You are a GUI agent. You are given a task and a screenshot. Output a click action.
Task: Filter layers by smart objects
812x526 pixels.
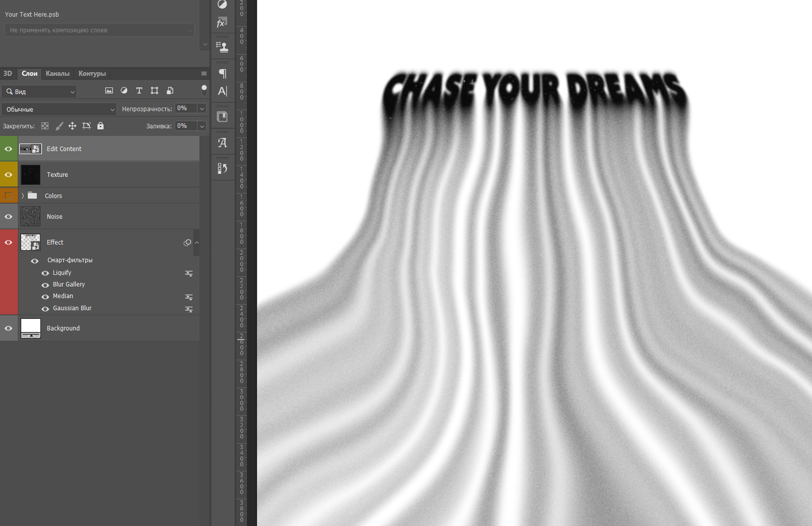click(x=170, y=91)
